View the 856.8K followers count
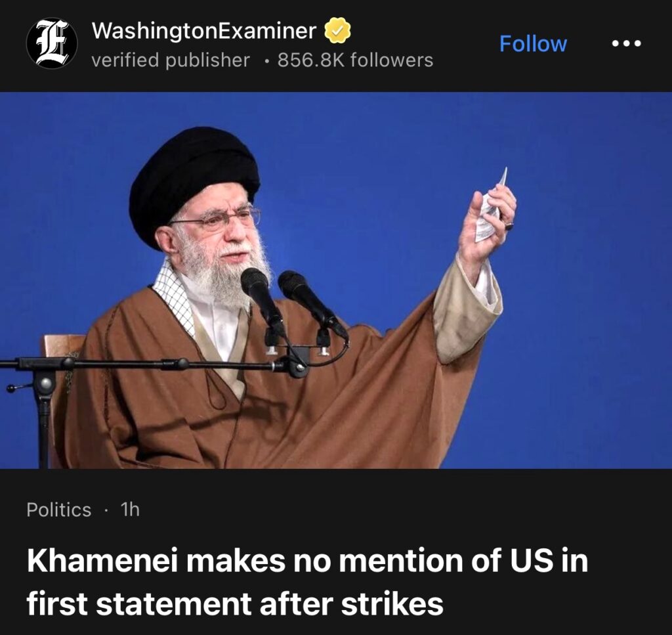Image resolution: width=672 pixels, height=635 pixels. (355, 60)
